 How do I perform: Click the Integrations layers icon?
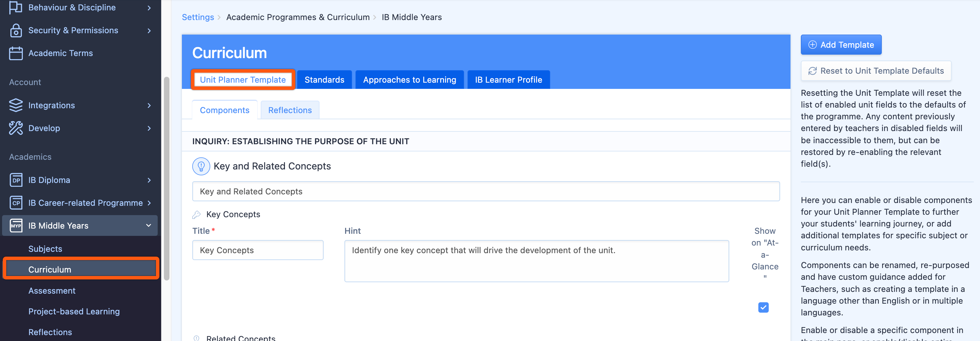16,105
